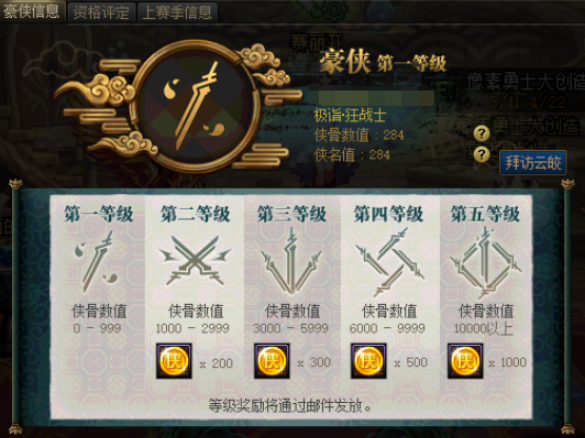
Task: Click the upper yellow question mark icon
Action: [482, 133]
